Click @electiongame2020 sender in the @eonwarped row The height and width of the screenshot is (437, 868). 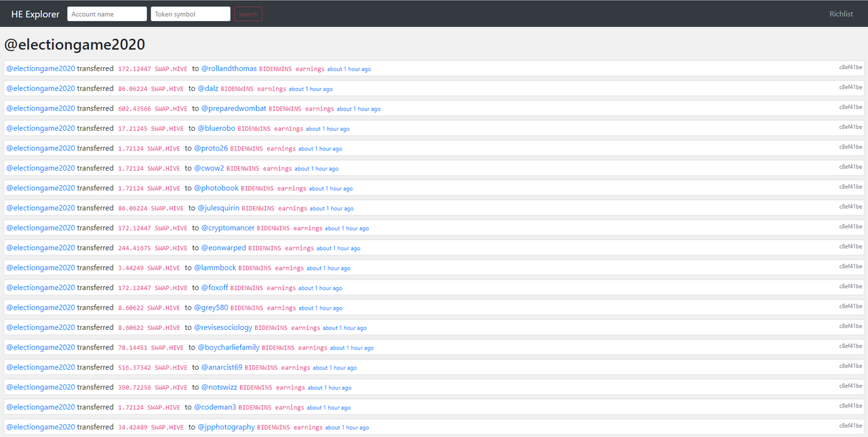tap(41, 248)
